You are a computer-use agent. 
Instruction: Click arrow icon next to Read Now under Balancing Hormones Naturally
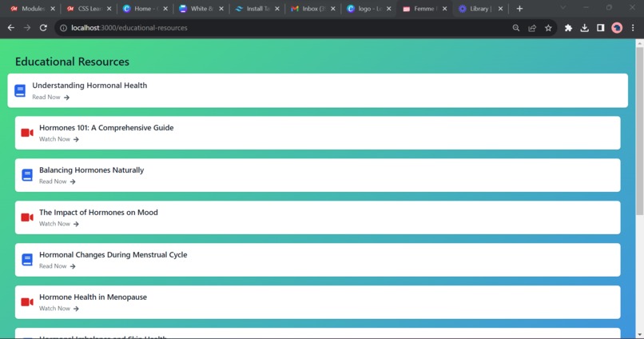[x=73, y=181]
